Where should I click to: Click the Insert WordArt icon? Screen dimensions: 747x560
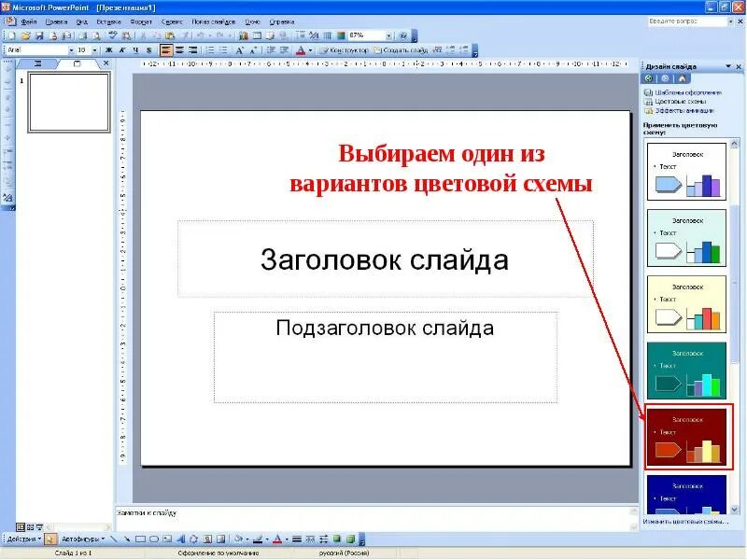tap(180, 539)
